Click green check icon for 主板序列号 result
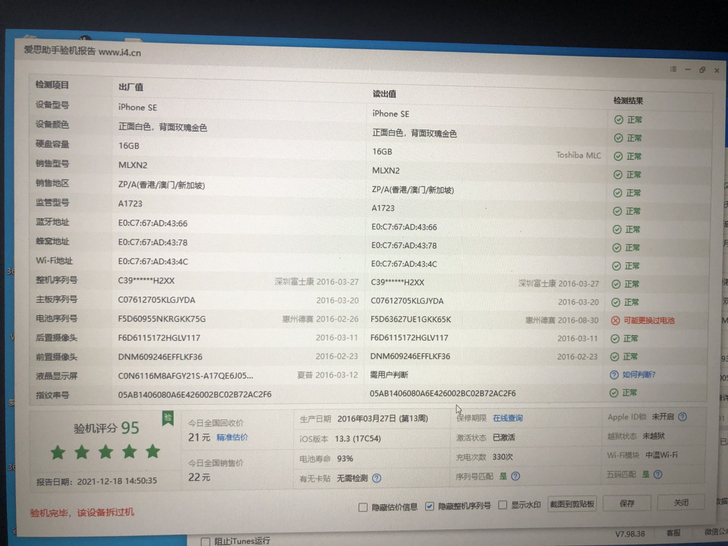 point(616,302)
